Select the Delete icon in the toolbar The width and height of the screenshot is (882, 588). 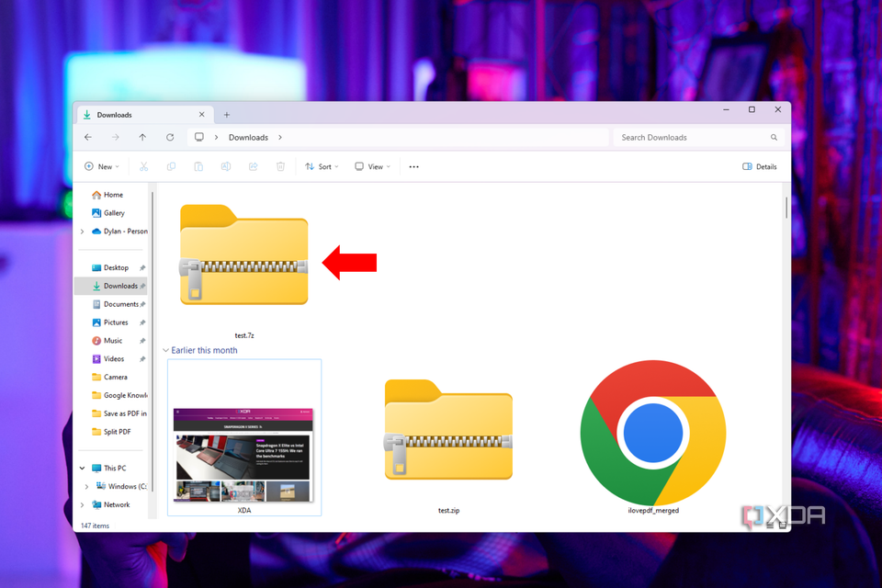[x=280, y=166]
